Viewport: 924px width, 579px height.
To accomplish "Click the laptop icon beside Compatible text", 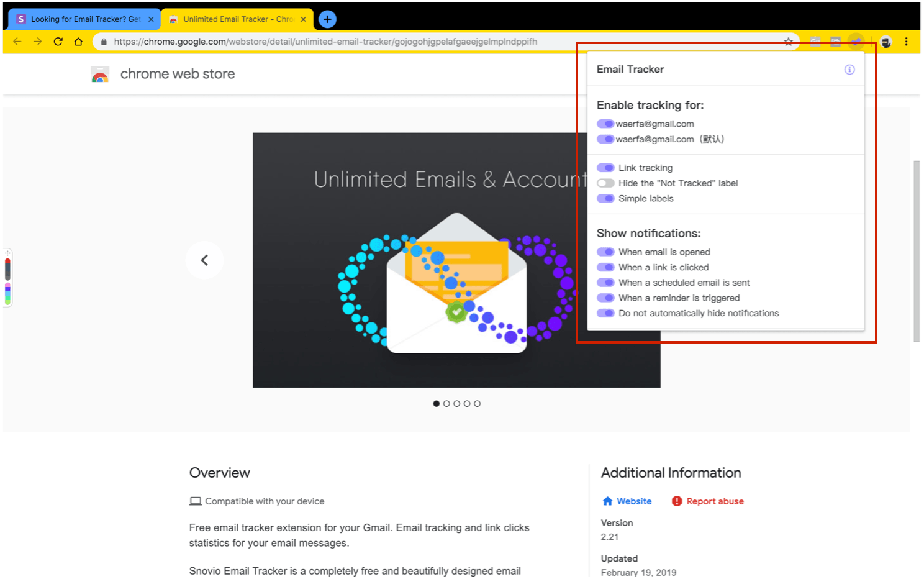I will [196, 501].
